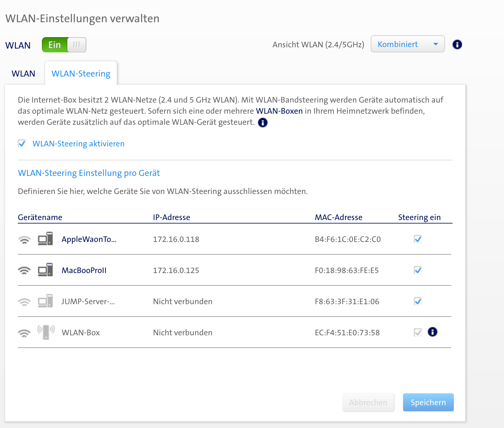Click Wi-Fi signal icon in MacBooProII row
This screenshot has height=428, width=504.
click(24, 271)
